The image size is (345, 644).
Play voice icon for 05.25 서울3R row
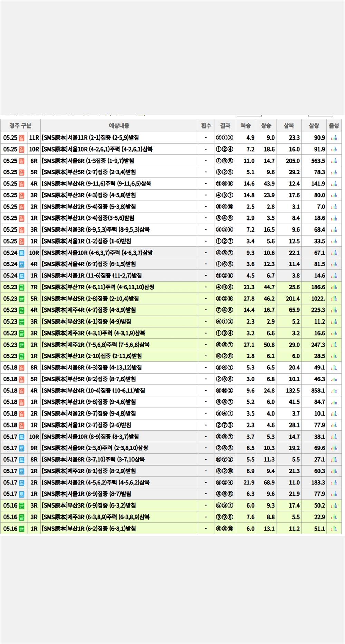click(334, 230)
